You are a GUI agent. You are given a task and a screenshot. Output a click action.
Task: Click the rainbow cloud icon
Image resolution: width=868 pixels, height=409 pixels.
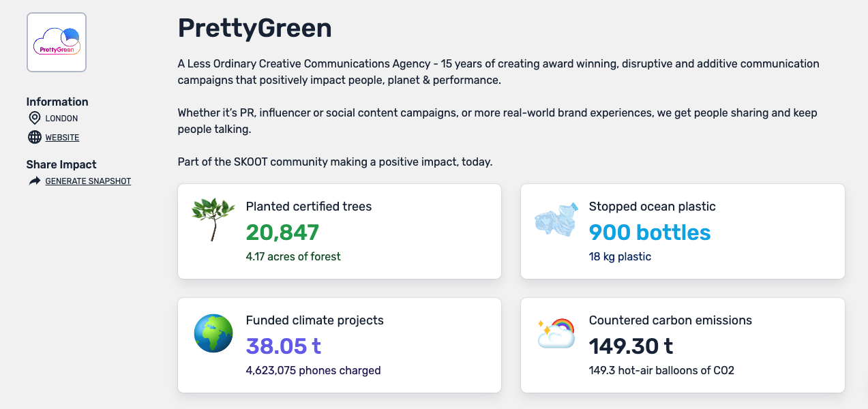[556, 333]
